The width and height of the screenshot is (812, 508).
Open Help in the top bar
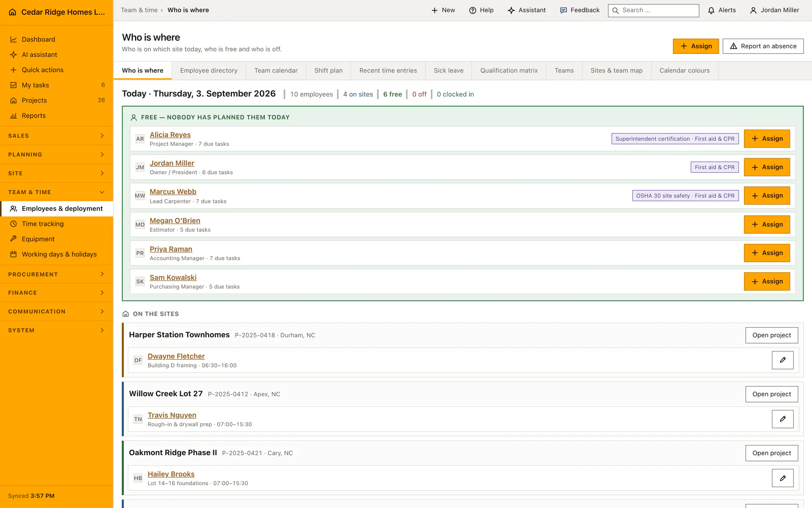[481, 10]
